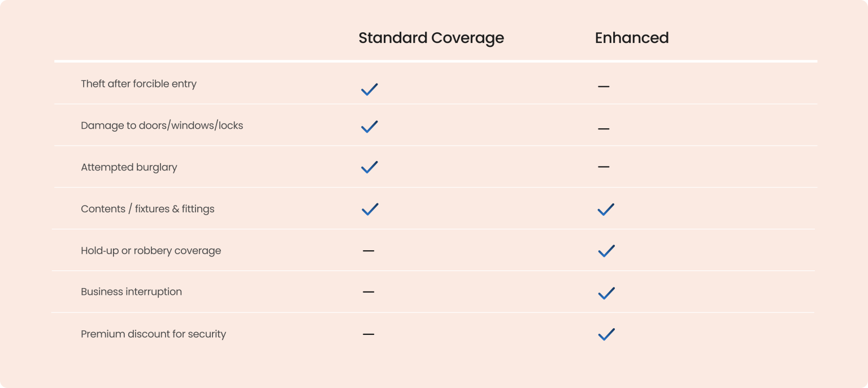868x388 pixels.
Task: Click Enhanced checkmark for Hold-up or robbery coverage
Action: [x=606, y=251]
